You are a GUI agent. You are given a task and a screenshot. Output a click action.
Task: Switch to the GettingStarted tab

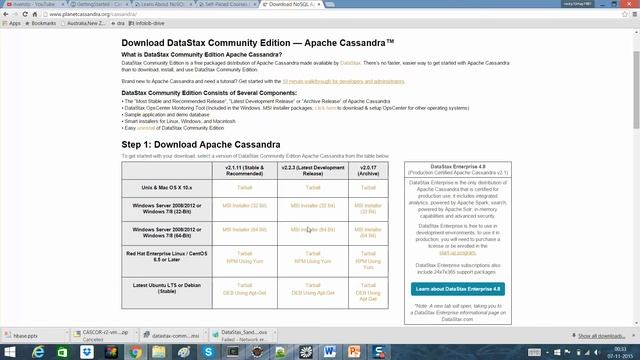98,4
